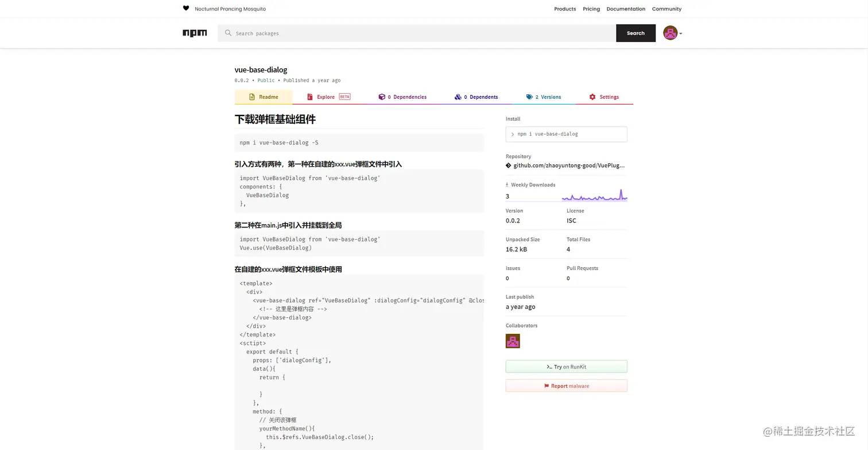Click the 在自建的xxx.vue弹框文件模板中使用 heading
Viewport: 868px width, 450px height.
pyautogui.click(x=288, y=269)
